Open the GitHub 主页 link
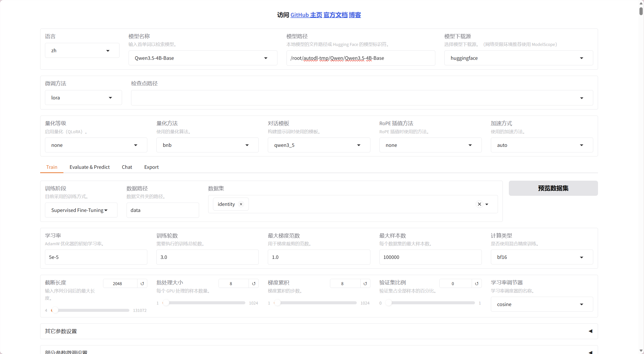Viewport: 644px width, 354px height. [306, 15]
